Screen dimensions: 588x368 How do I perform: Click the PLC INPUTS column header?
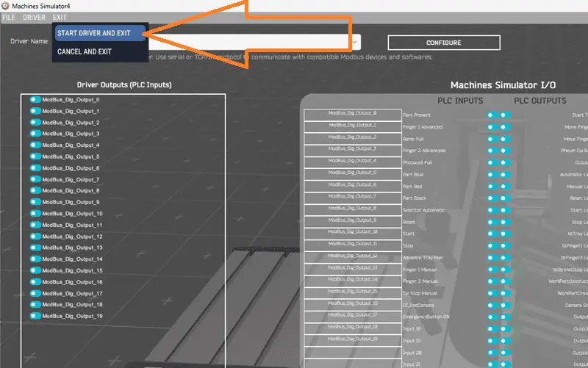(460, 101)
